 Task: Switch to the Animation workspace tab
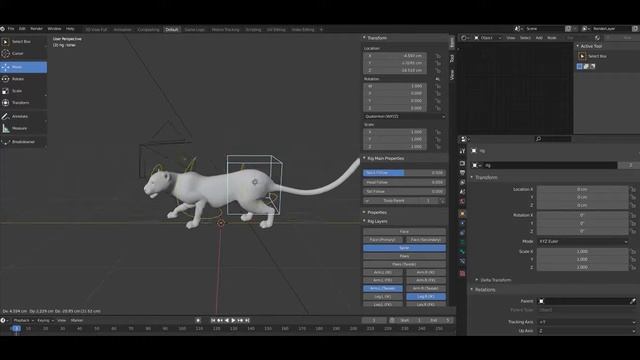[122, 29]
